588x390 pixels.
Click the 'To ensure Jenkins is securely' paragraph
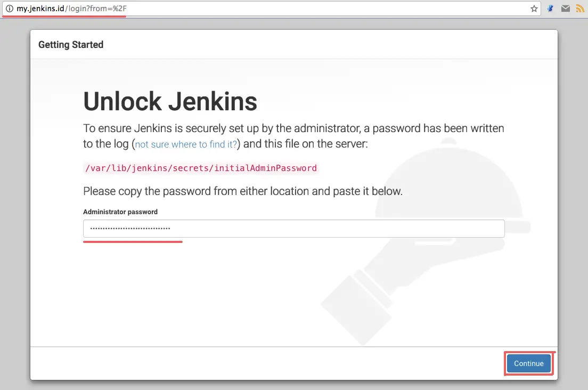pos(293,136)
